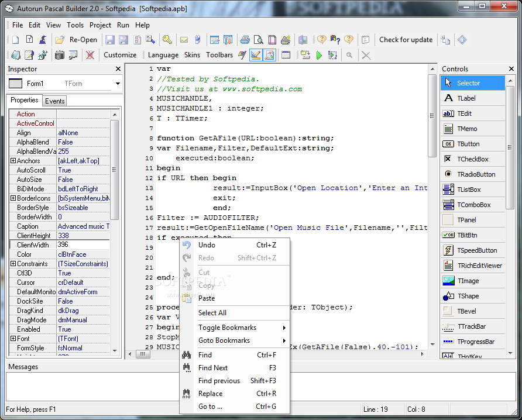Image resolution: width=522 pixels, height=420 pixels.
Task: Click the Check for update button
Action: click(x=406, y=40)
